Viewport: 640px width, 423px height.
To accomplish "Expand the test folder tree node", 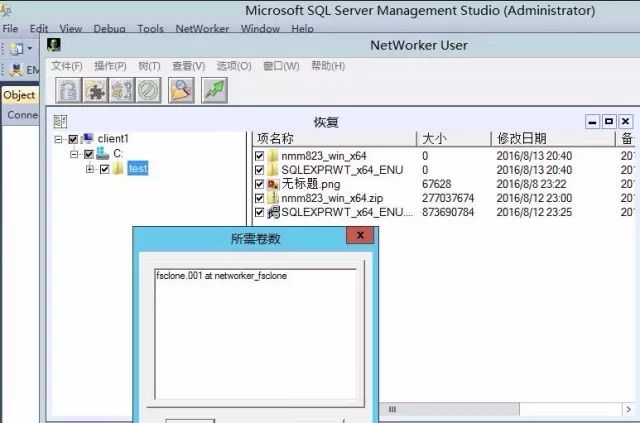I will (x=90, y=169).
